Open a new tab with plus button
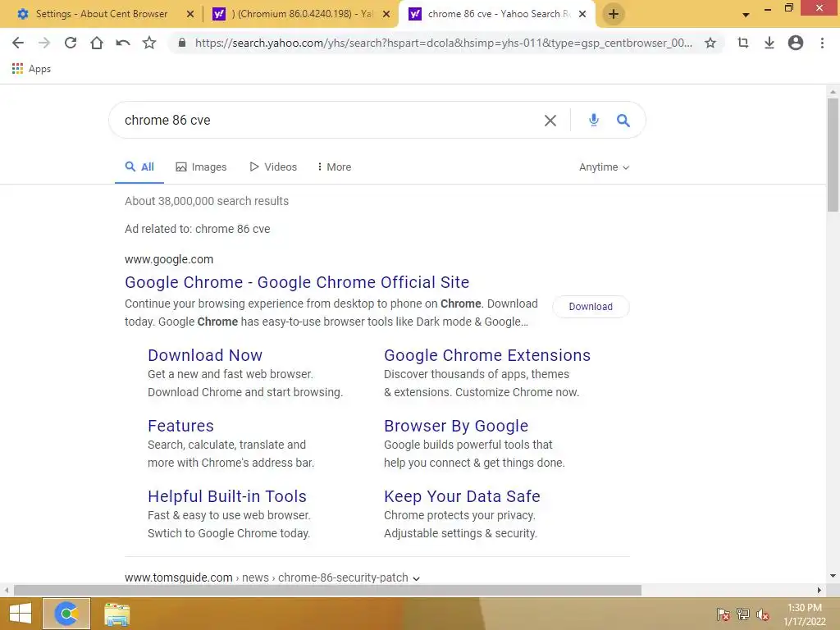Viewport: 840px width, 630px height. pos(614,14)
